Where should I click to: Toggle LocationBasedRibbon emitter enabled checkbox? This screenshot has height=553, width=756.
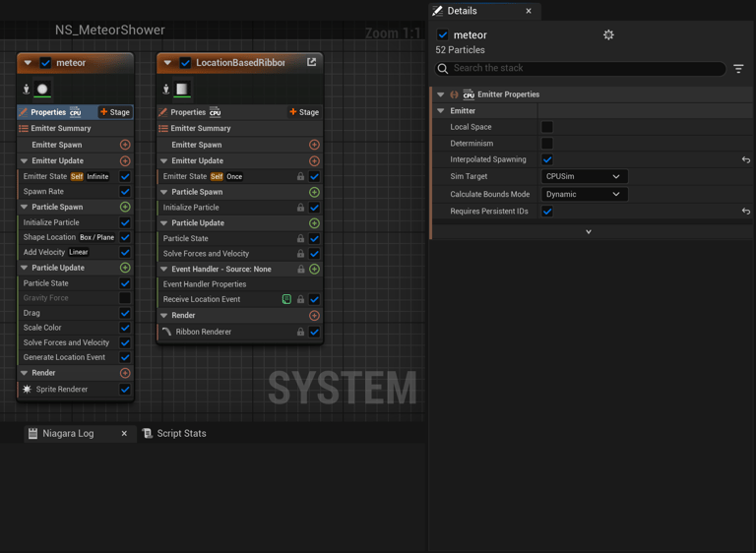[185, 63]
